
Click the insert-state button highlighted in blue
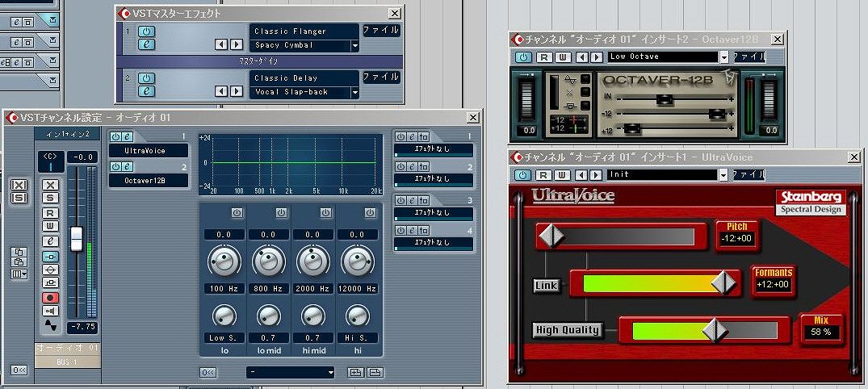(x=50, y=256)
